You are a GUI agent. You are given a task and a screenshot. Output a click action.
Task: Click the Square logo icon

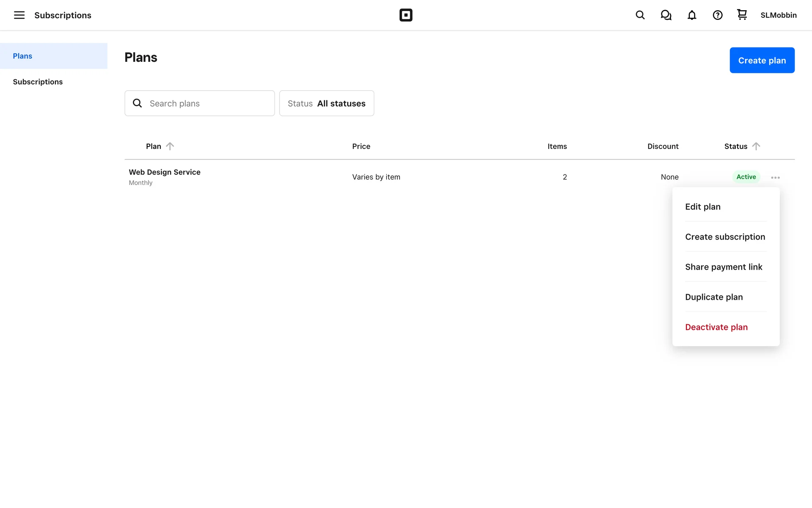(x=406, y=15)
